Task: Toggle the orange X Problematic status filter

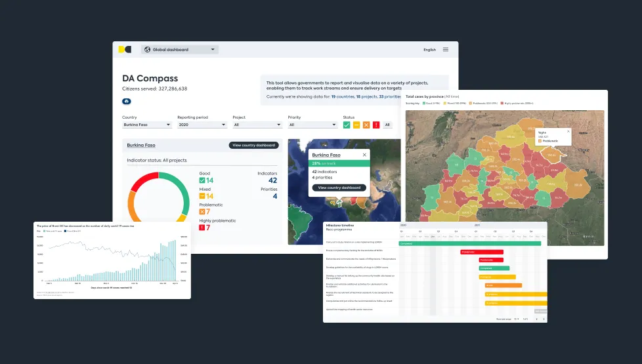Action: pos(366,125)
